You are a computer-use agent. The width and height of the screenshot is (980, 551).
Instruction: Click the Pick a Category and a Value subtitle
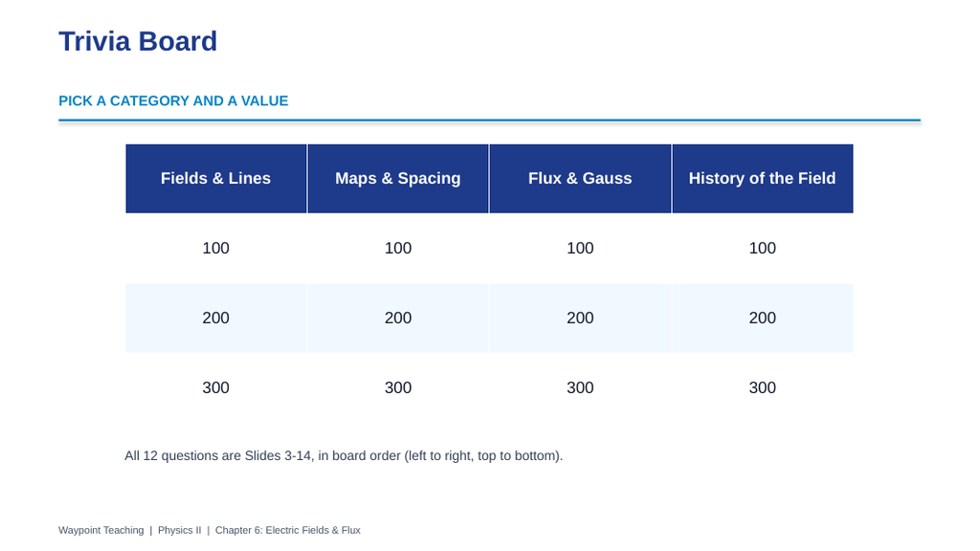coord(173,101)
